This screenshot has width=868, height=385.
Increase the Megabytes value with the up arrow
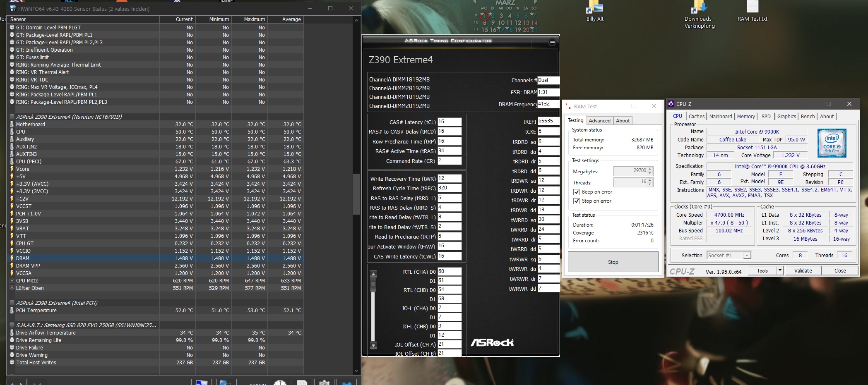coord(650,169)
